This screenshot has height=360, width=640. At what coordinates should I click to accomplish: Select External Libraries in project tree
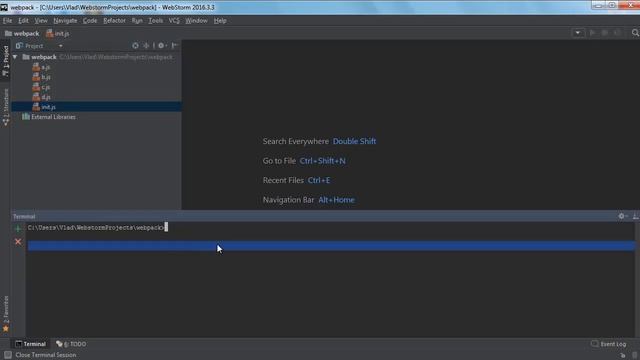53,117
